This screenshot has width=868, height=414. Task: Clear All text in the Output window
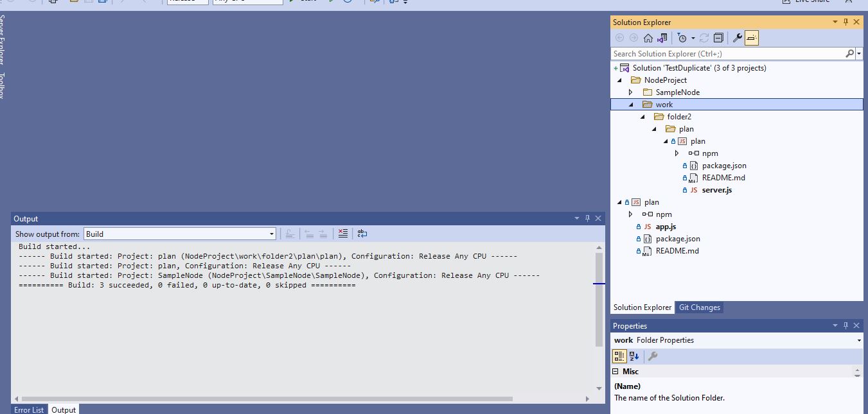point(342,233)
